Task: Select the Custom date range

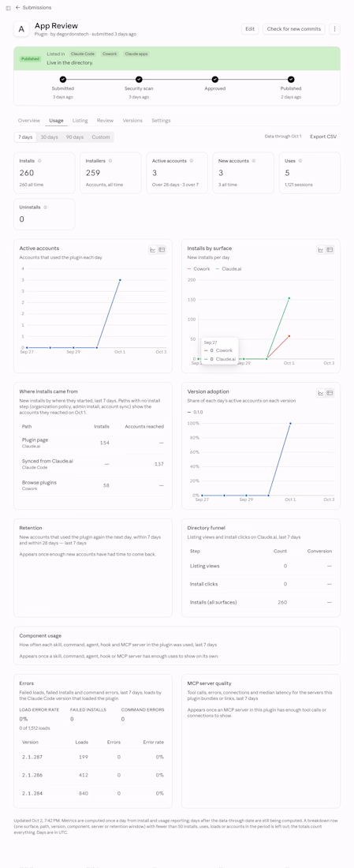Action: 101,137
